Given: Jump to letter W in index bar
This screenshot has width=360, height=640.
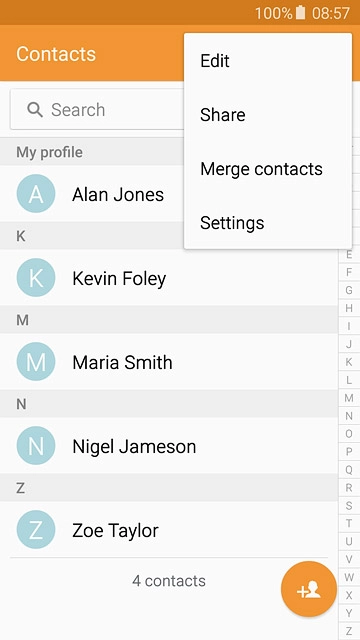Looking at the screenshot, I should 349,578.
